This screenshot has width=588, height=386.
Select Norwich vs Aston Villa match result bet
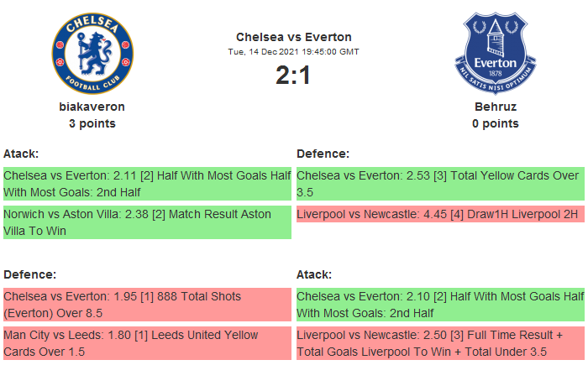pos(147,222)
